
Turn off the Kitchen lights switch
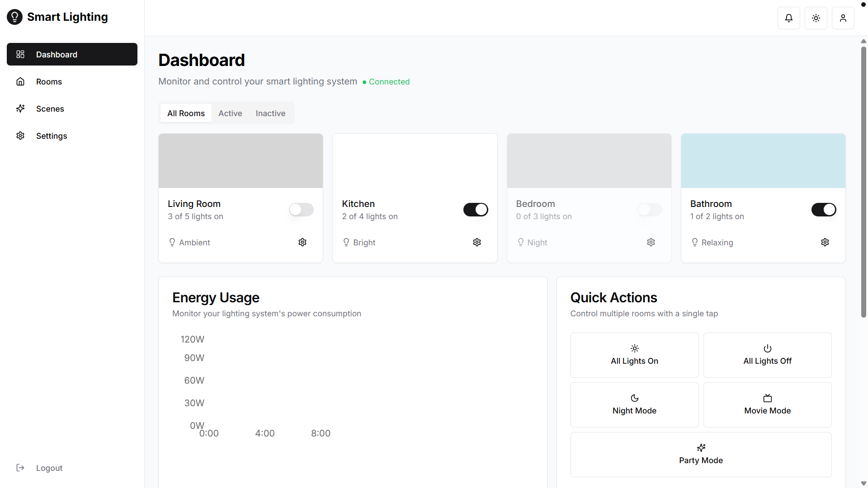475,210
